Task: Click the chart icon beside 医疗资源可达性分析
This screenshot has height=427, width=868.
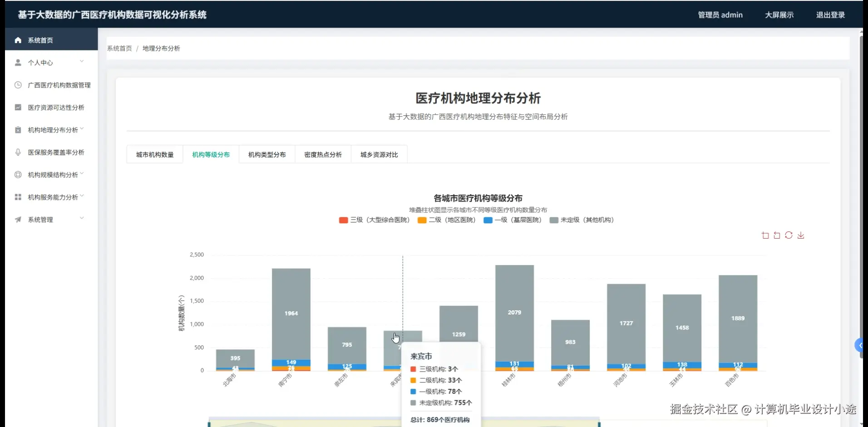Action: (x=18, y=108)
